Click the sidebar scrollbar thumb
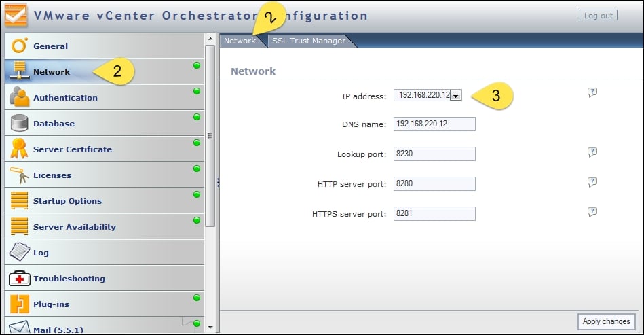This screenshot has width=644, height=335. (210, 136)
